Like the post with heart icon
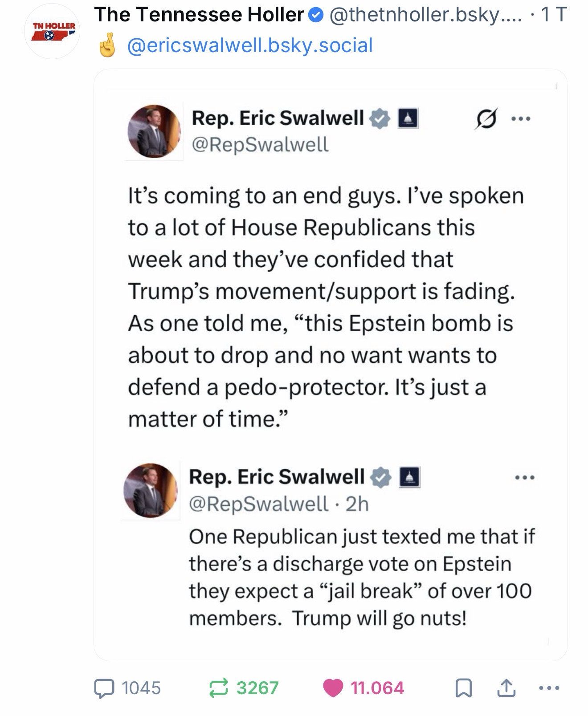This screenshot has width=588, height=716. pyautogui.click(x=334, y=688)
